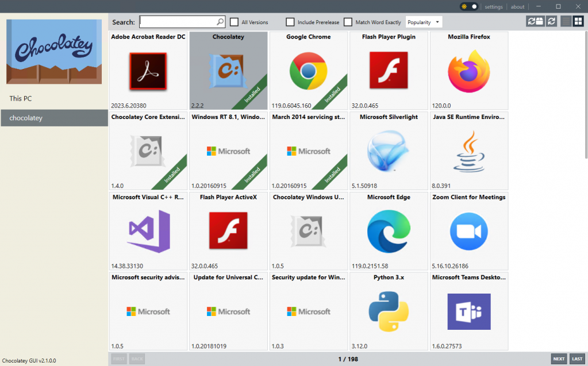This screenshot has width=588, height=366.
Task: Tick Match Word Exactly checkbox
Action: click(x=348, y=22)
